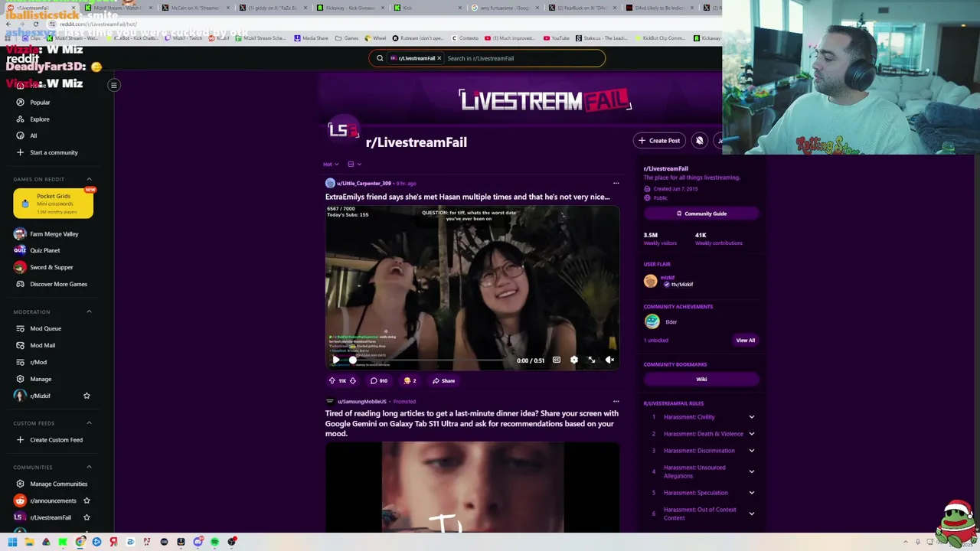Open the 910 comments button
980x551 pixels.
pos(379,380)
